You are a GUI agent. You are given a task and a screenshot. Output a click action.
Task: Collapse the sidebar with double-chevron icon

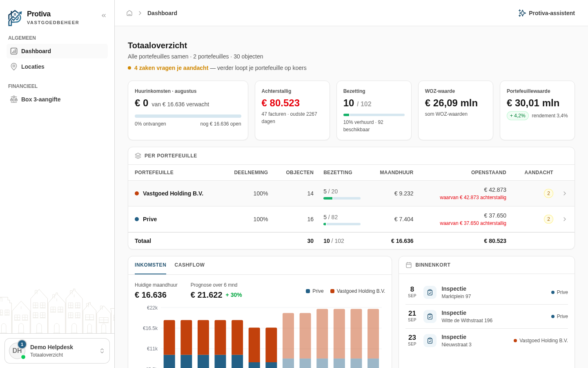104,16
